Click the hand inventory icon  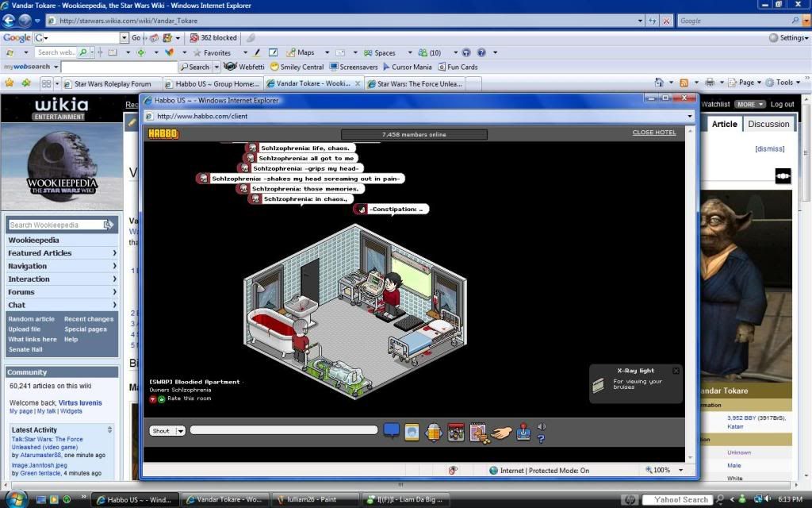click(x=501, y=432)
